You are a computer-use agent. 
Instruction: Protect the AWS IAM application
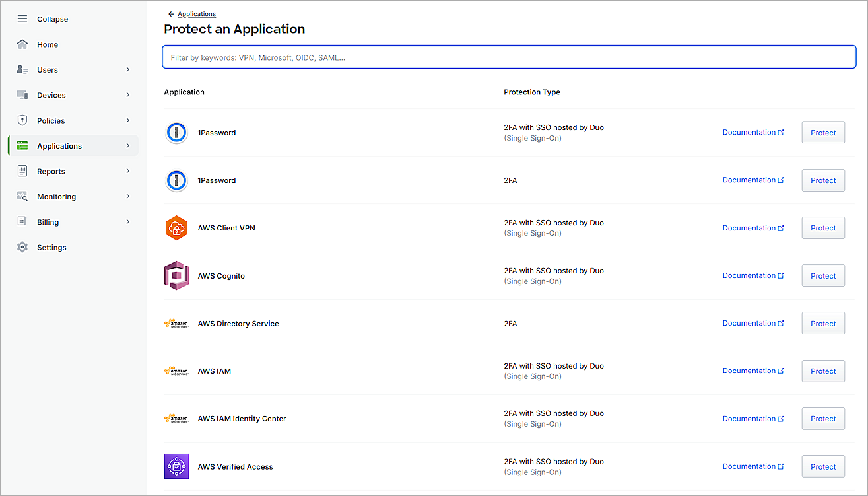pyautogui.click(x=822, y=371)
